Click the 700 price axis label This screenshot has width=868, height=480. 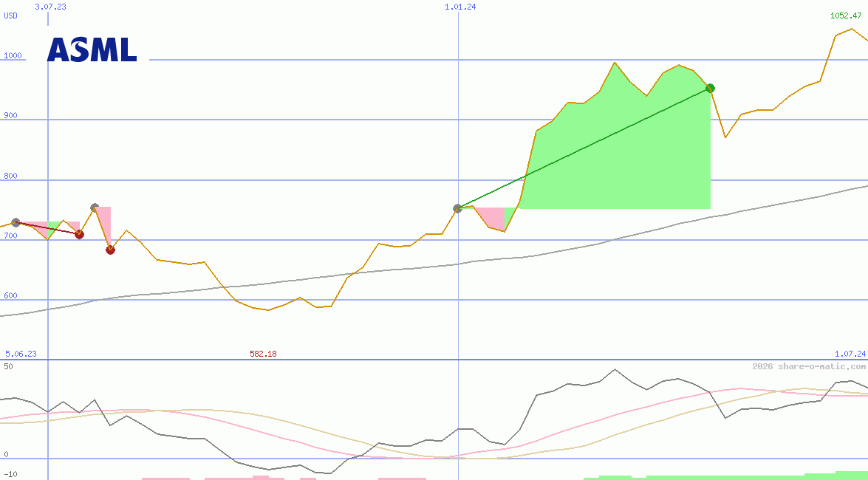pyautogui.click(x=10, y=236)
